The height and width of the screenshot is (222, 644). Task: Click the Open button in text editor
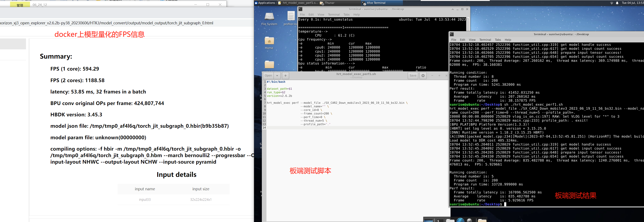(268, 75)
